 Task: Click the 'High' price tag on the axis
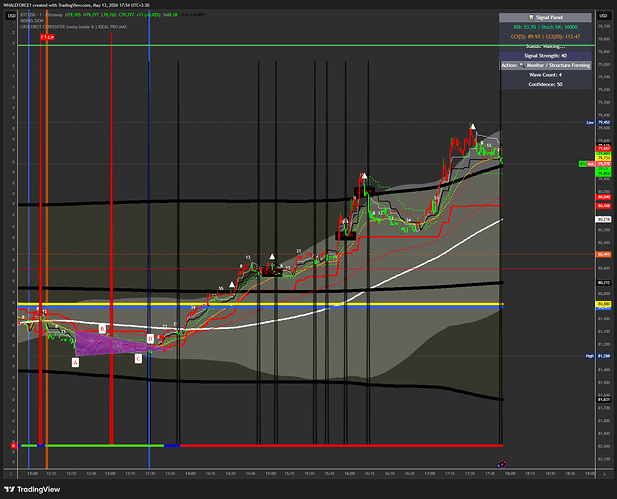click(589, 356)
